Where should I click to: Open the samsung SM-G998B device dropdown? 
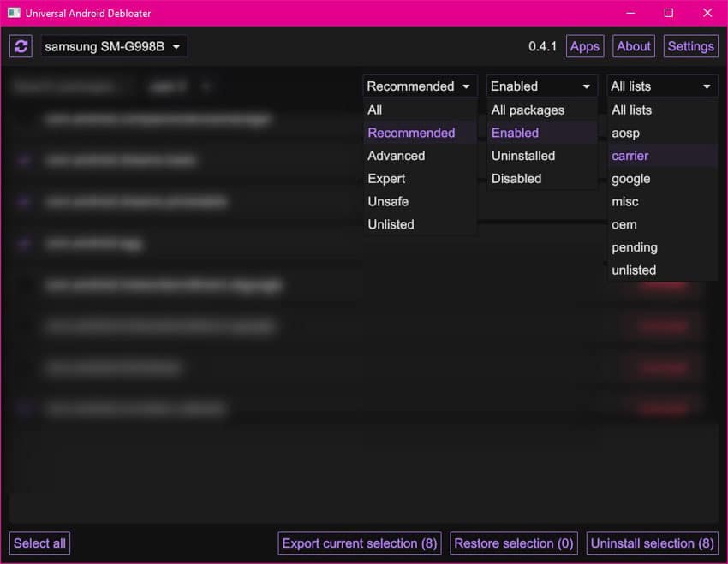114,47
